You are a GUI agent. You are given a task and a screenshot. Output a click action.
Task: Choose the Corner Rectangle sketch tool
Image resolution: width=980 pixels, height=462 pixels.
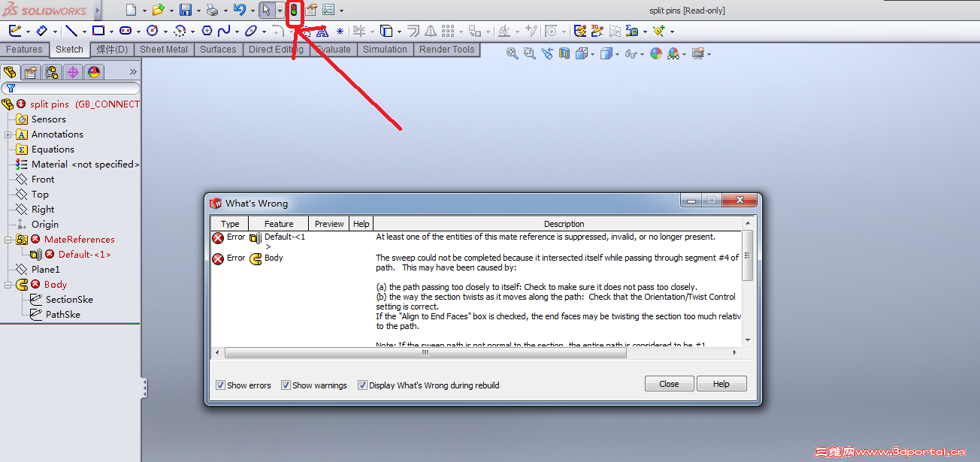pos(98,31)
